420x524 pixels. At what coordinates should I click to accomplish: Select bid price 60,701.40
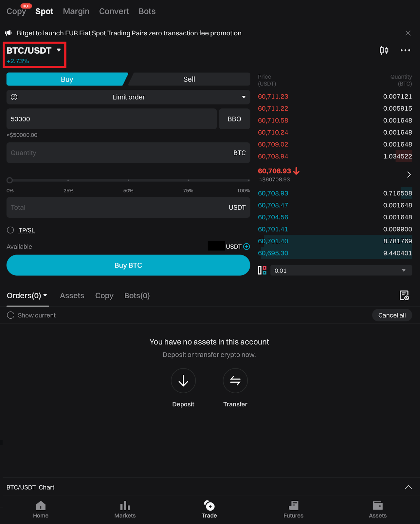[x=273, y=241]
